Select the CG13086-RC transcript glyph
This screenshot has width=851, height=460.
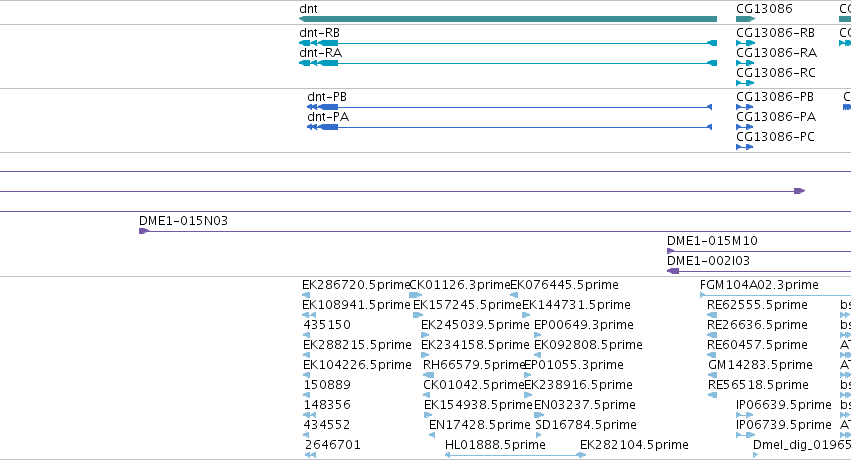(x=745, y=83)
